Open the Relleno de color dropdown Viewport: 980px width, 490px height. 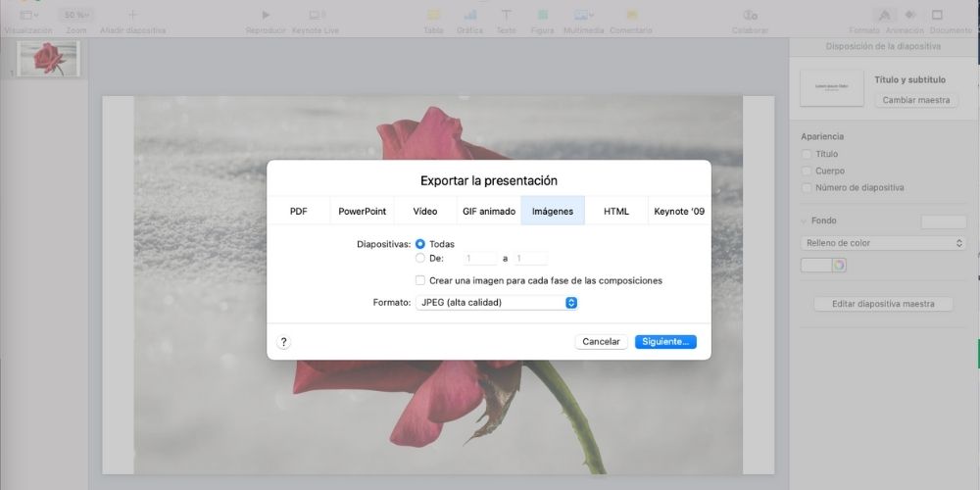(883, 243)
